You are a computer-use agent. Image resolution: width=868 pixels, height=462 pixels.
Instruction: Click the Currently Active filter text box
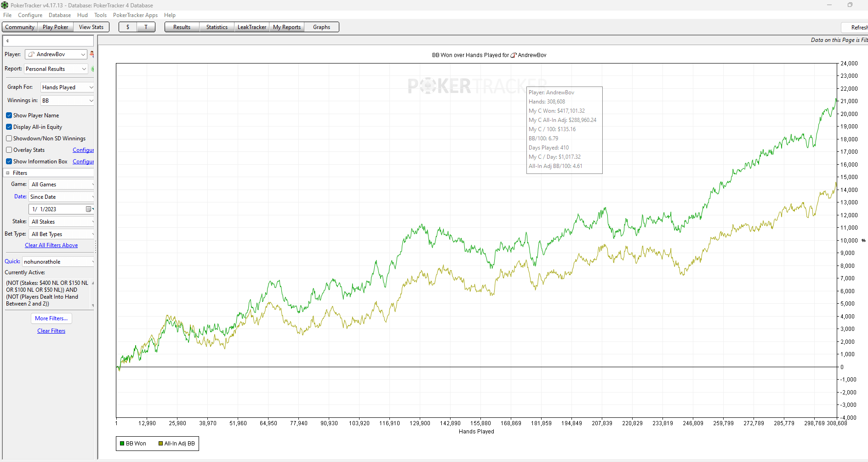pyautogui.click(x=48, y=293)
